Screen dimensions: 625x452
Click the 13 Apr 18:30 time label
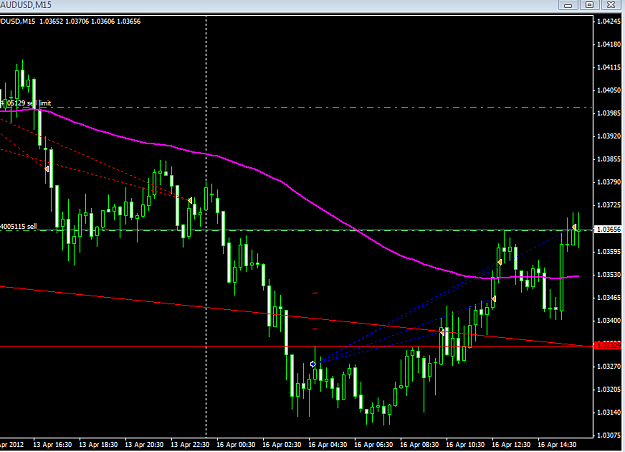click(98, 444)
